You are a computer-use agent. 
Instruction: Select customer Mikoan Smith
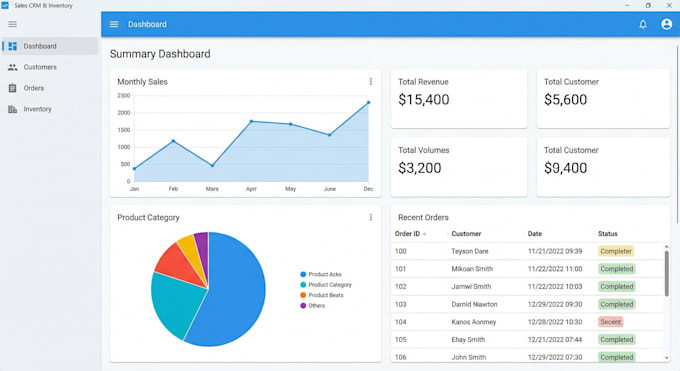(x=472, y=269)
